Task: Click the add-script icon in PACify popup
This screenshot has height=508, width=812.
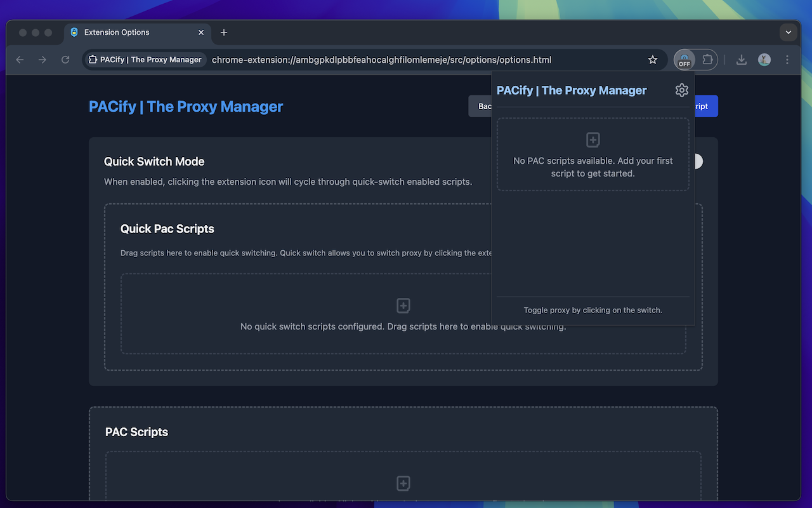Action: 593,140
